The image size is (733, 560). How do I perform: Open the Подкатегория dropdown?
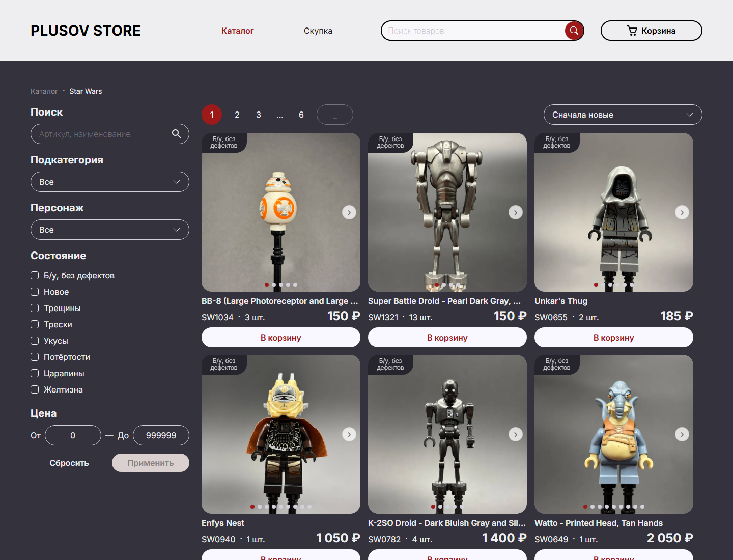110,182
